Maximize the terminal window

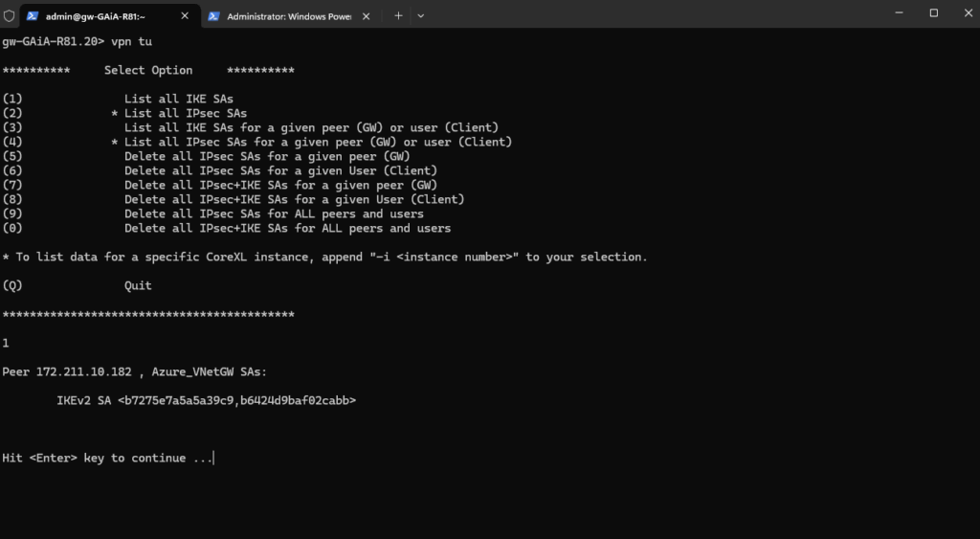[x=934, y=13]
